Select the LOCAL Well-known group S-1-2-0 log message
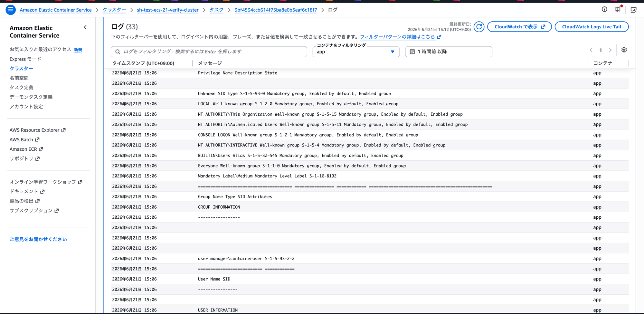Viewport: 644px width, 314px height. [298, 104]
